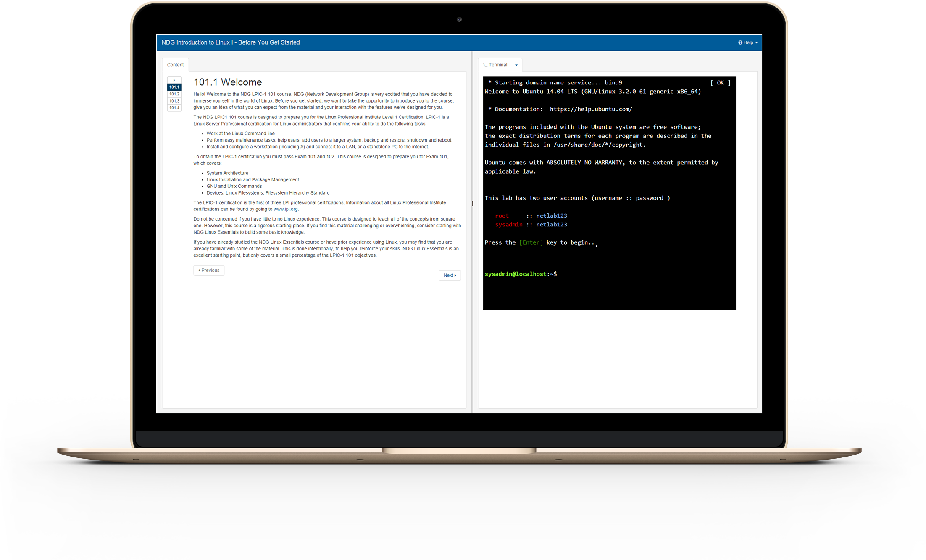The image size is (926, 560).
Task: Select section 101.4 in sidebar
Action: tap(174, 107)
